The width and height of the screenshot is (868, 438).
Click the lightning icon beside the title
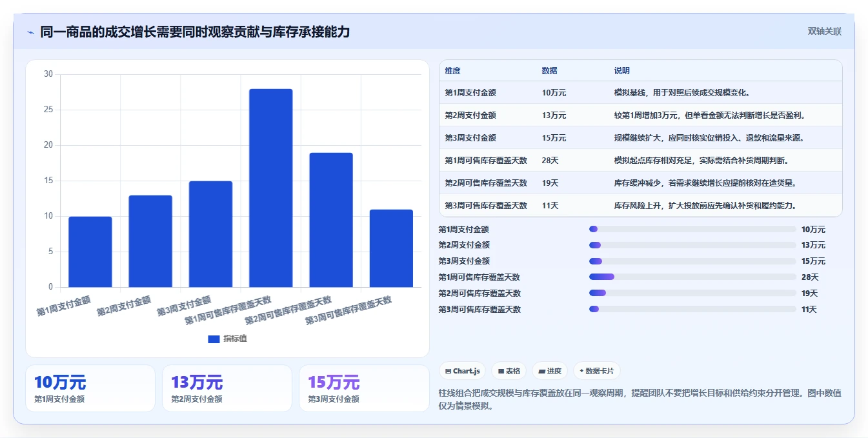click(30, 32)
